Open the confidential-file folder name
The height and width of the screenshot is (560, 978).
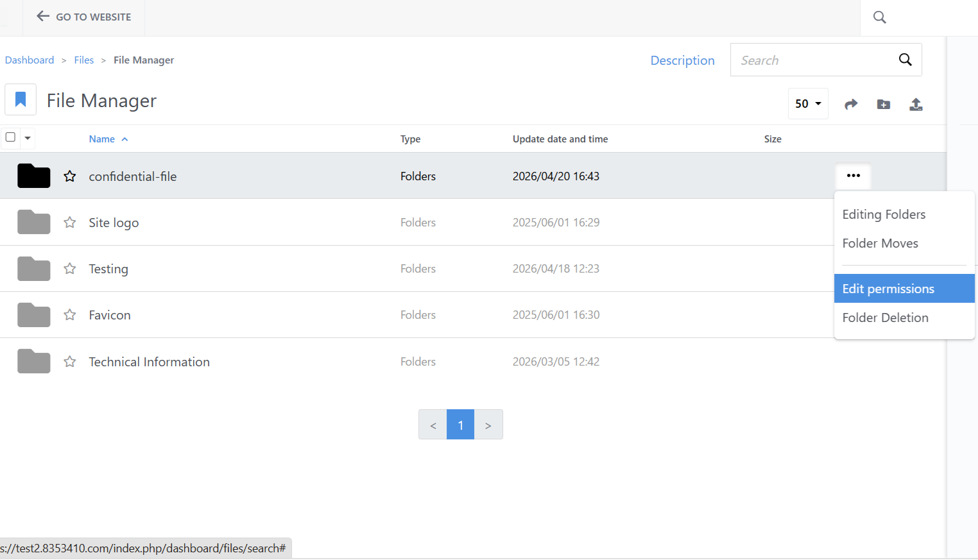(x=133, y=176)
